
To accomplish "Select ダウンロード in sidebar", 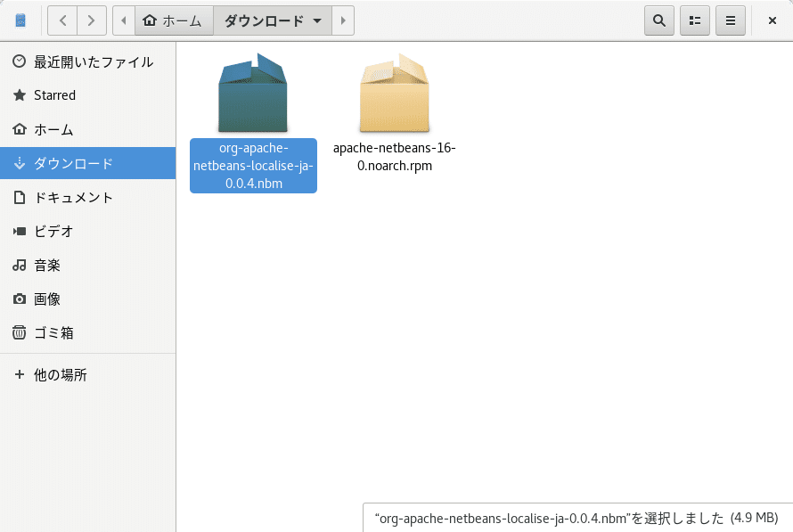I will coord(88,163).
